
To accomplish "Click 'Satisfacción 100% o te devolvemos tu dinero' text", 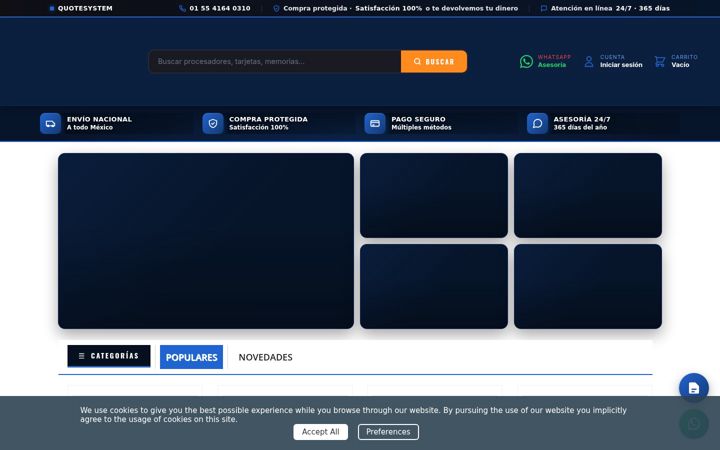I will click(436, 8).
